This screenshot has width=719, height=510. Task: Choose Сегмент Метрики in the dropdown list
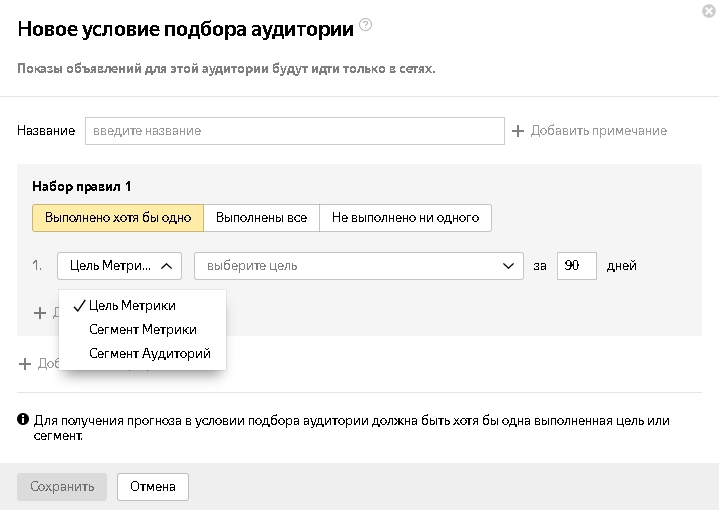(x=143, y=329)
